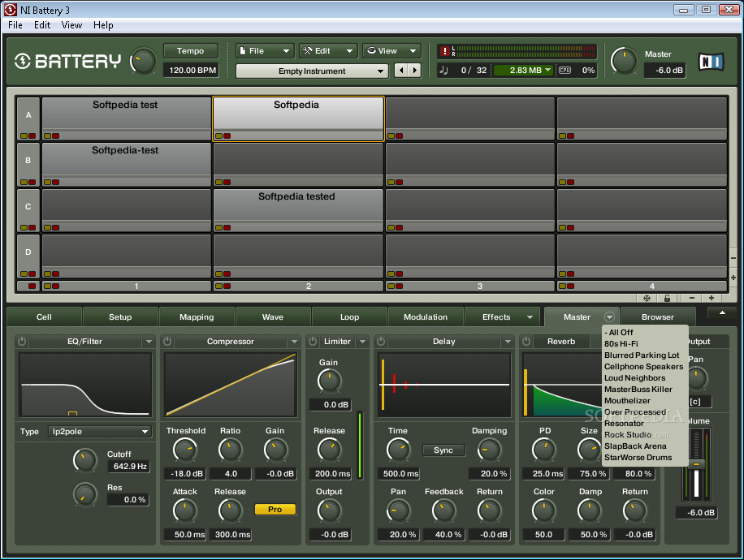Click the NI logo in the header
Image resolution: width=744 pixels, height=560 pixels.
712,62
